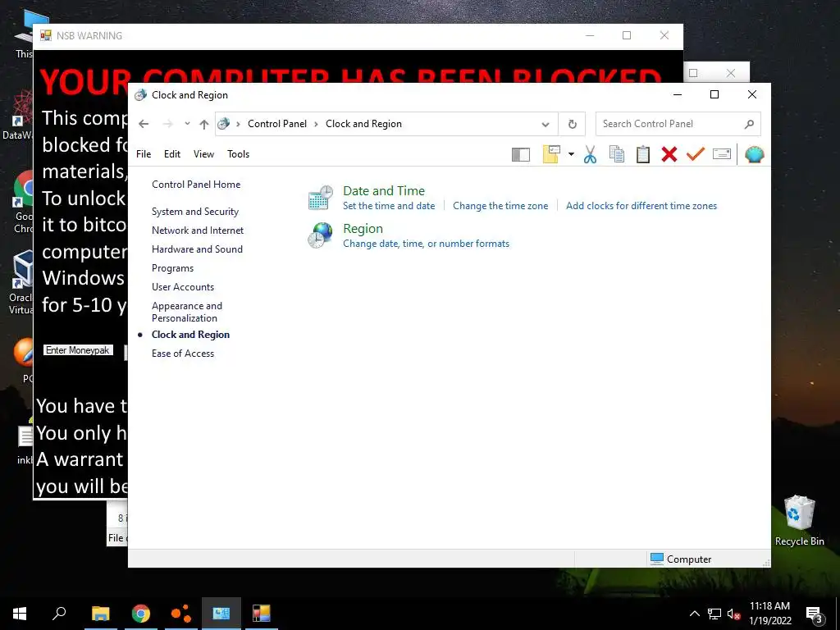The width and height of the screenshot is (840, 630).
Task: Click the Search Control Panel field
Action: pyautogui.click(x=678, y=124)
